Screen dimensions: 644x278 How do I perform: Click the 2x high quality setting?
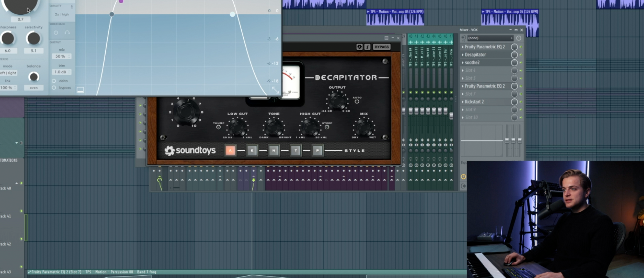point(62,14)
